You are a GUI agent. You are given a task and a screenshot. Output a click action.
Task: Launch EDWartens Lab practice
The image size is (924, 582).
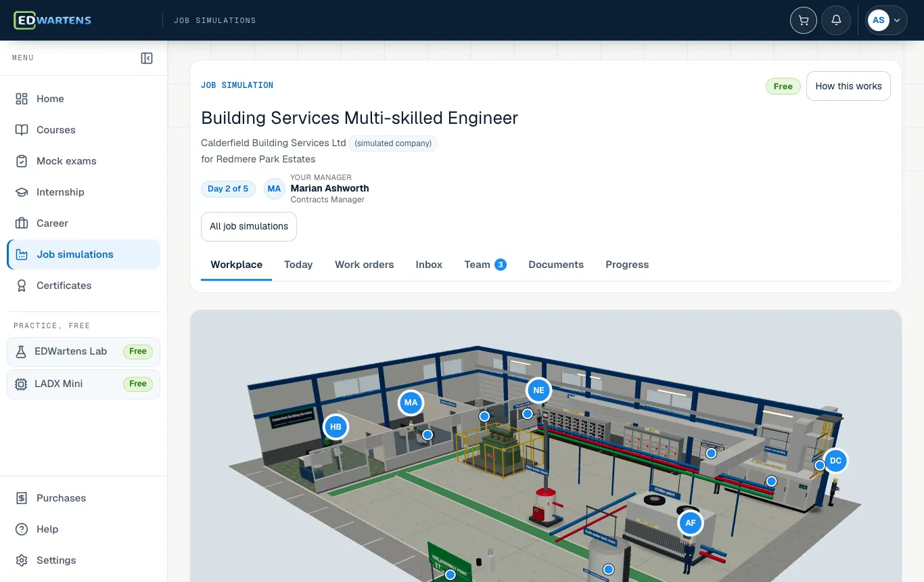(x=84, y=351)
